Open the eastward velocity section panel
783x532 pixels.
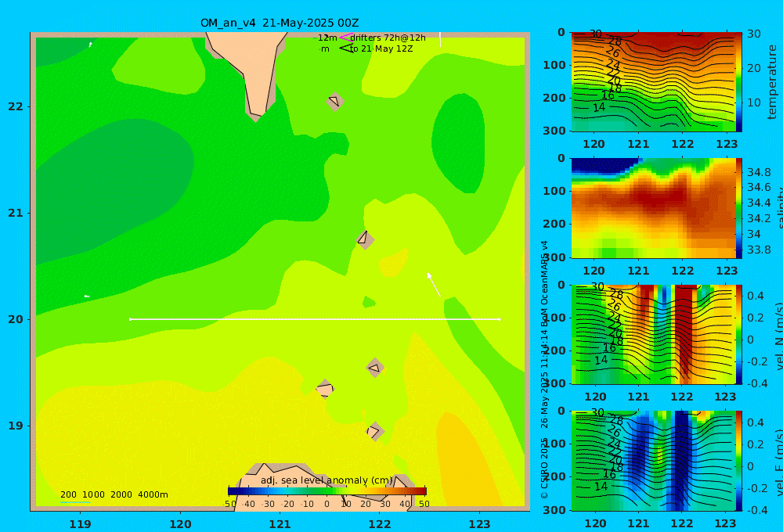pos(654,461)
